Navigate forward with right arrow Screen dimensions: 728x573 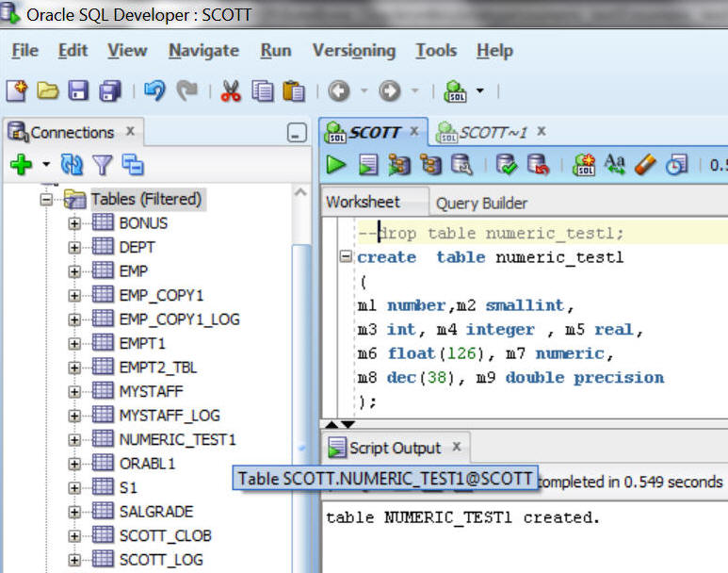(389, 90)
